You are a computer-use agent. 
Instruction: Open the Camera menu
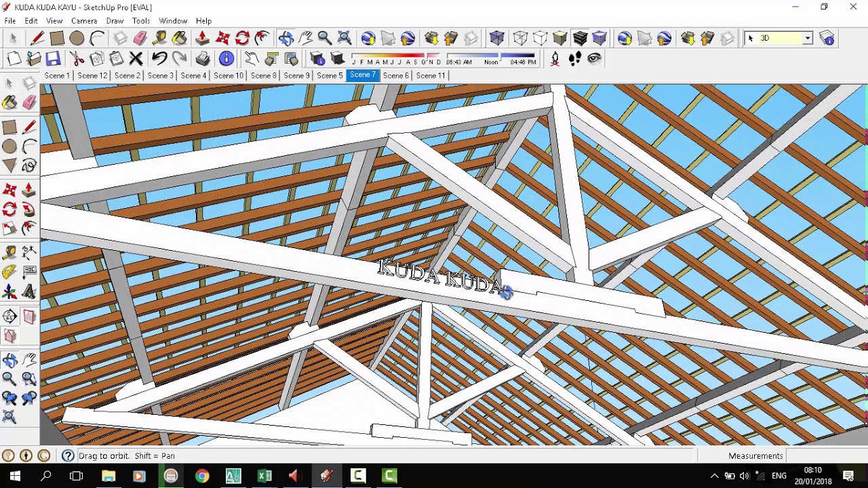(x=84, y=21)
